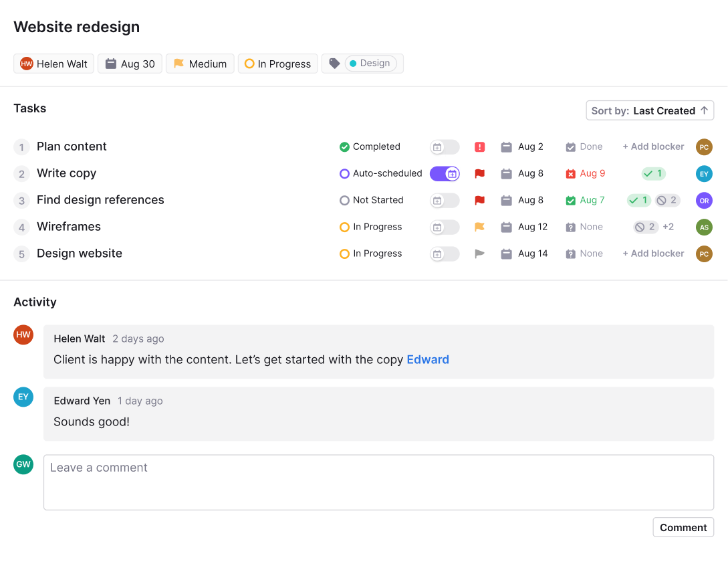Open the Sort by Last Created dropdown

tap(650, 110)
